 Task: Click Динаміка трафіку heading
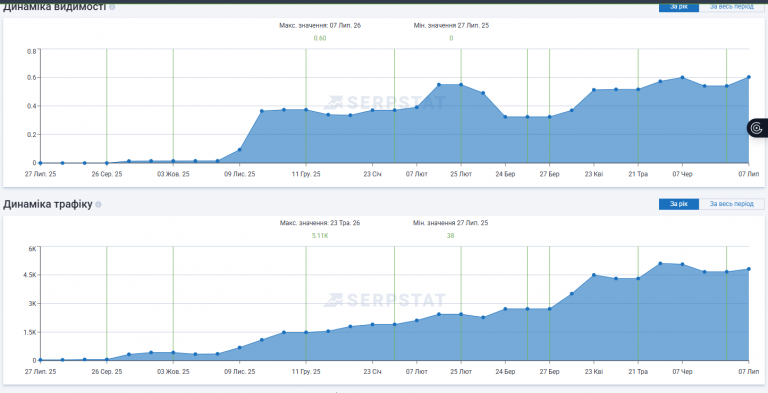click(48, 204)
